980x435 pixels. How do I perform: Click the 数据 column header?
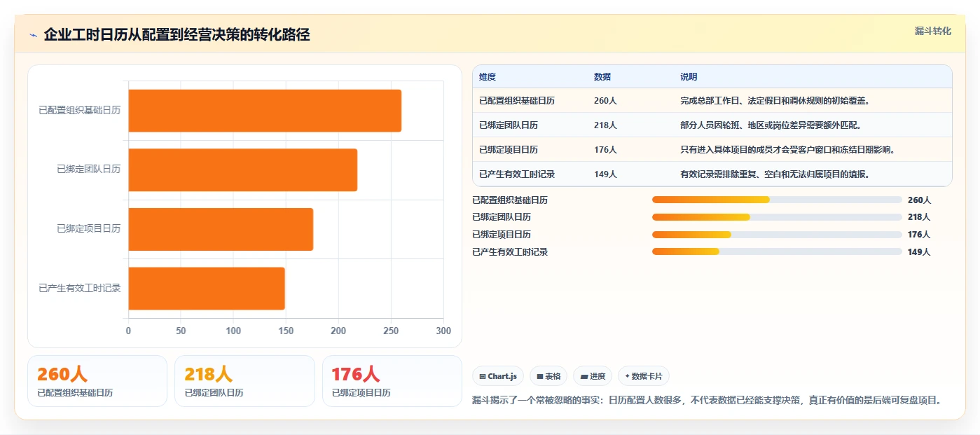602,77
